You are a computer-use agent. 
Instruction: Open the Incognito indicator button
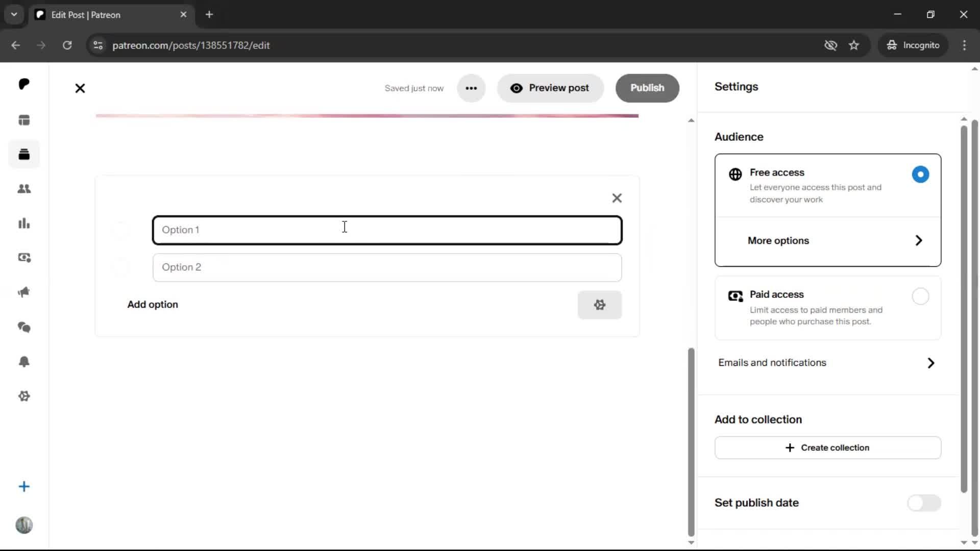click(x=913, y=45)
